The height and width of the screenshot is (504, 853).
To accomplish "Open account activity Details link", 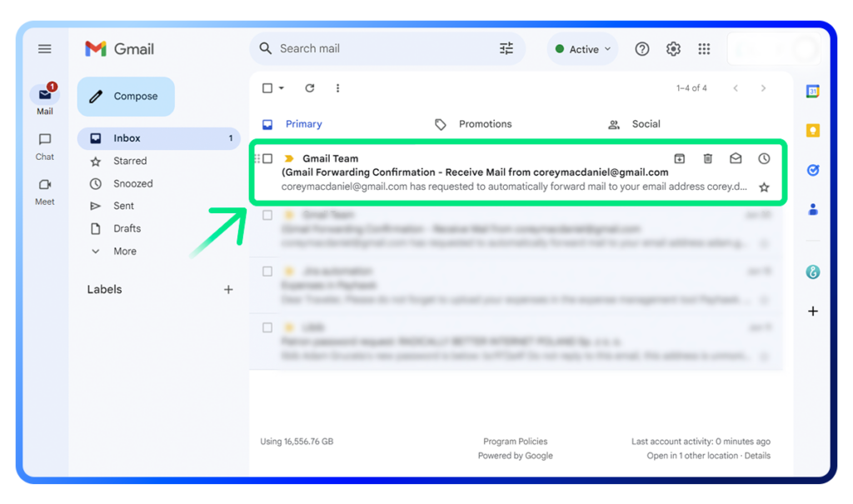I will (757, 456).
